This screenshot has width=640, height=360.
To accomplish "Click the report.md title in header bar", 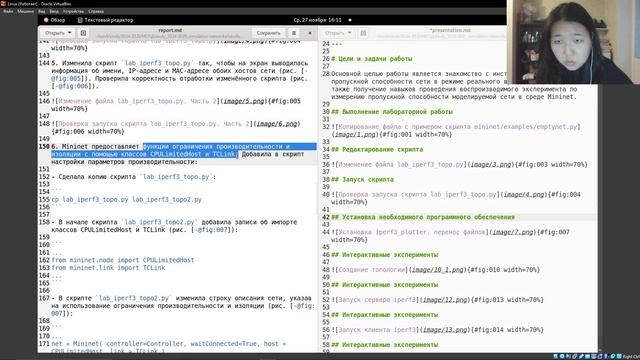I will point(170,30).
